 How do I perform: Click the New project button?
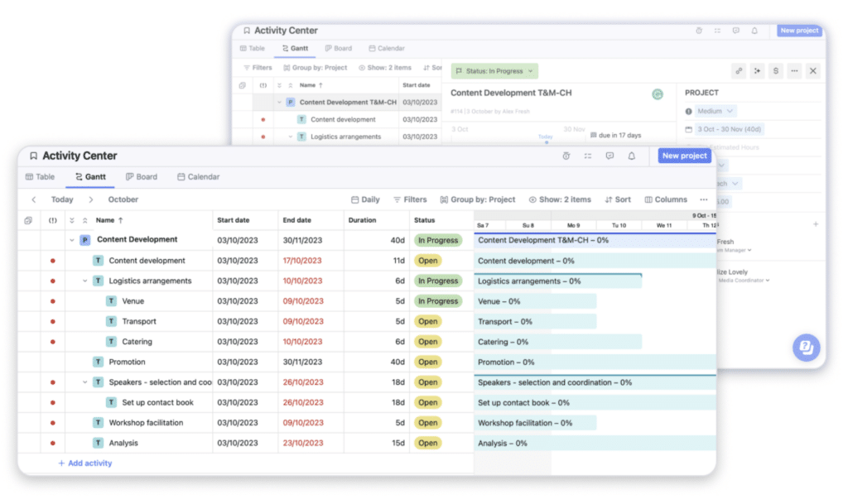pyautogui.click(x=684, y=156)
